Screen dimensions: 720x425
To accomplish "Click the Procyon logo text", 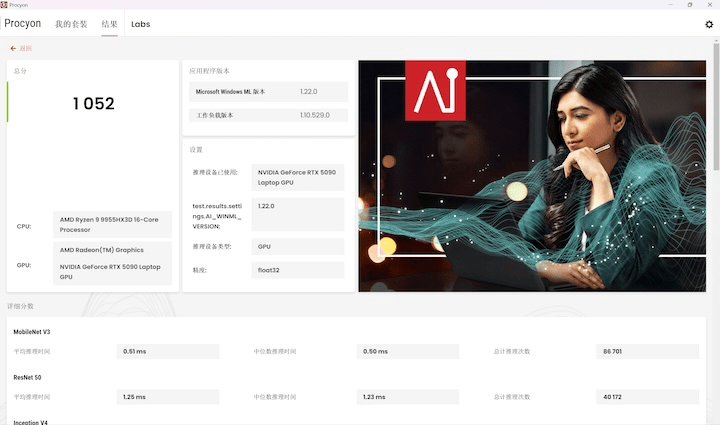I will [x=22, y=23].
